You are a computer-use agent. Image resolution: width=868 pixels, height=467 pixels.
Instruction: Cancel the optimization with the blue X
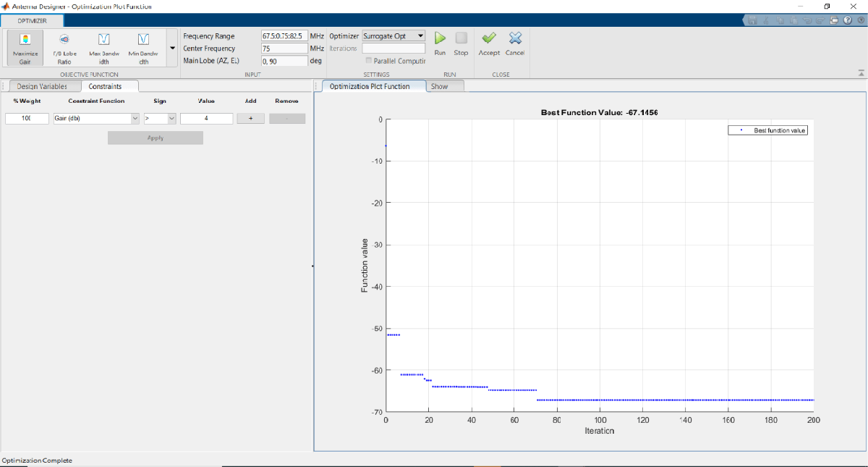[515, 39]
